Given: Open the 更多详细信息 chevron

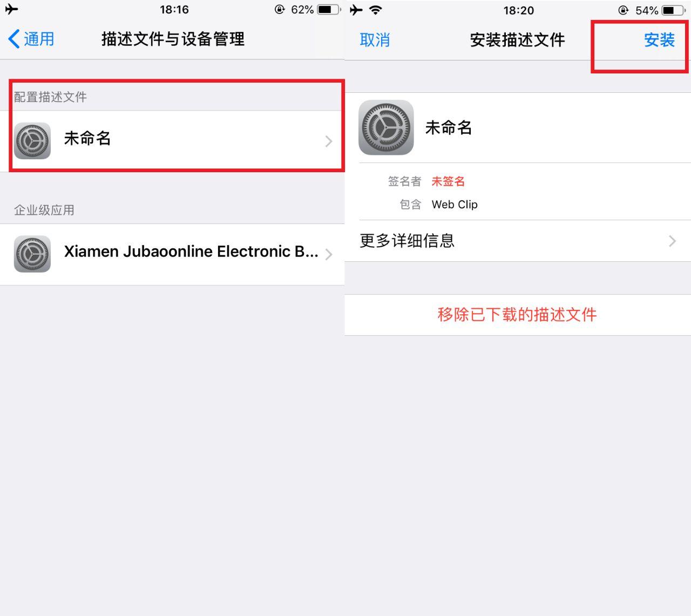Looking at the screenshot, I should pyautogui.click(x=672, y=241).
